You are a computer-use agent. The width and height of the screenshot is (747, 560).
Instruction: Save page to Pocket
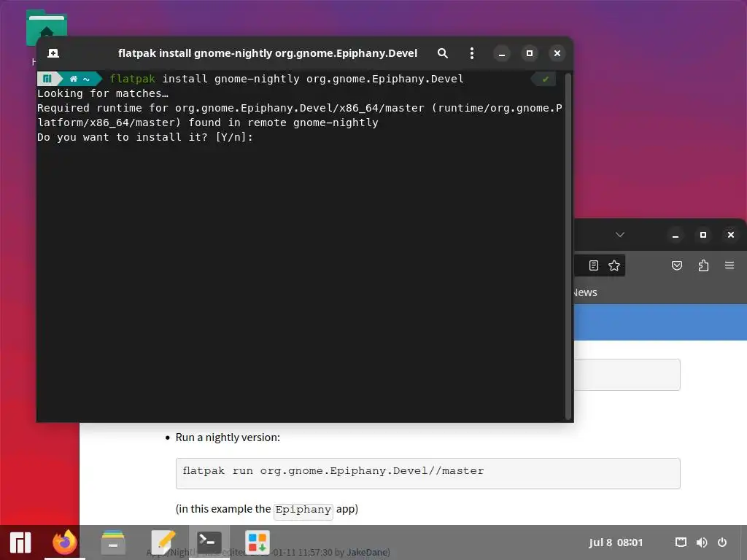pyautogui.click(x=677, y=265)
